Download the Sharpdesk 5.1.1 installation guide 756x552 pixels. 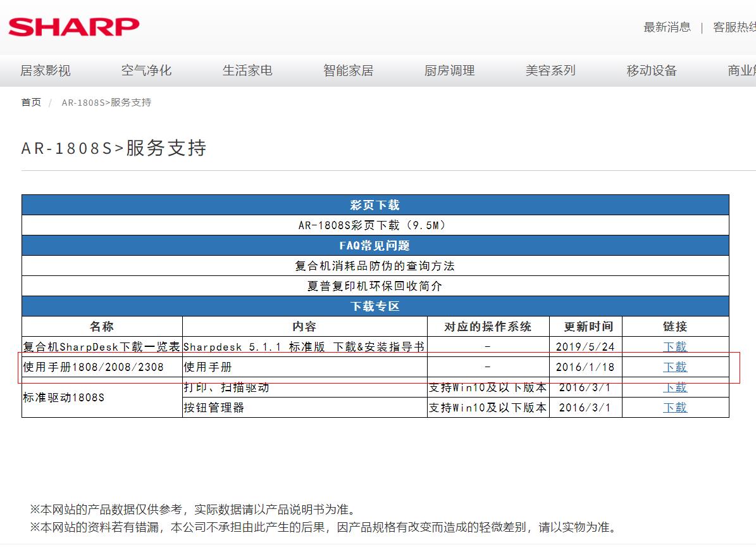point(674,347)
